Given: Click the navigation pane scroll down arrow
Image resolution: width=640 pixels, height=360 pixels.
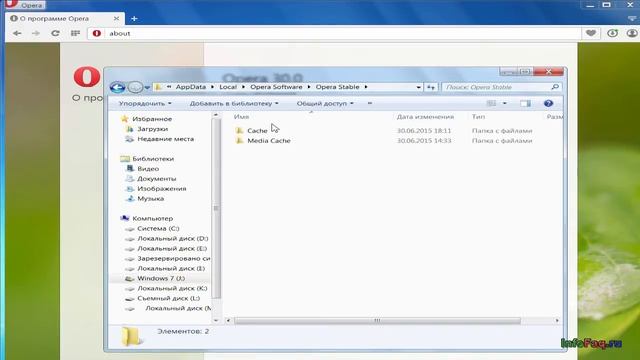Looking at the screenshot, I should (x=216, y=320).
